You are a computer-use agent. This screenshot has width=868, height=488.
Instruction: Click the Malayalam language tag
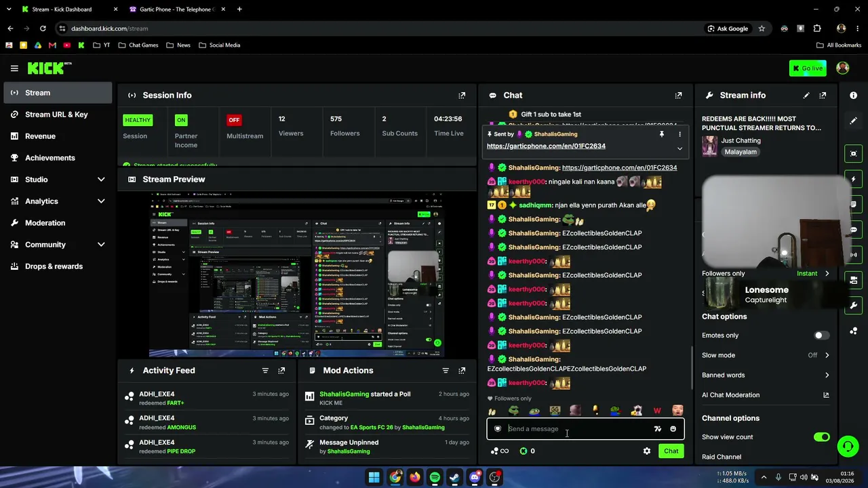tap(741, 152)
